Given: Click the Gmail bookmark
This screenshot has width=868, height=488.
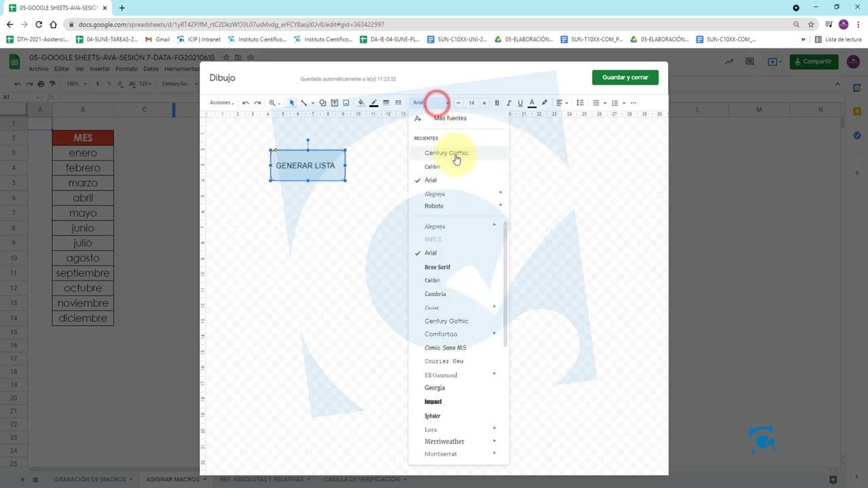Looking at the screenshot, I should [x=157, y=39].
